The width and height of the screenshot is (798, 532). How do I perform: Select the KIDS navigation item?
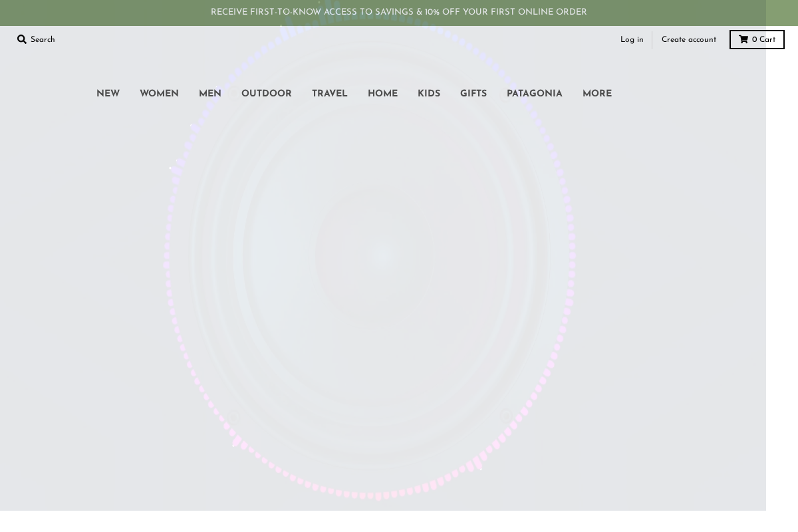tap(428, 94)
